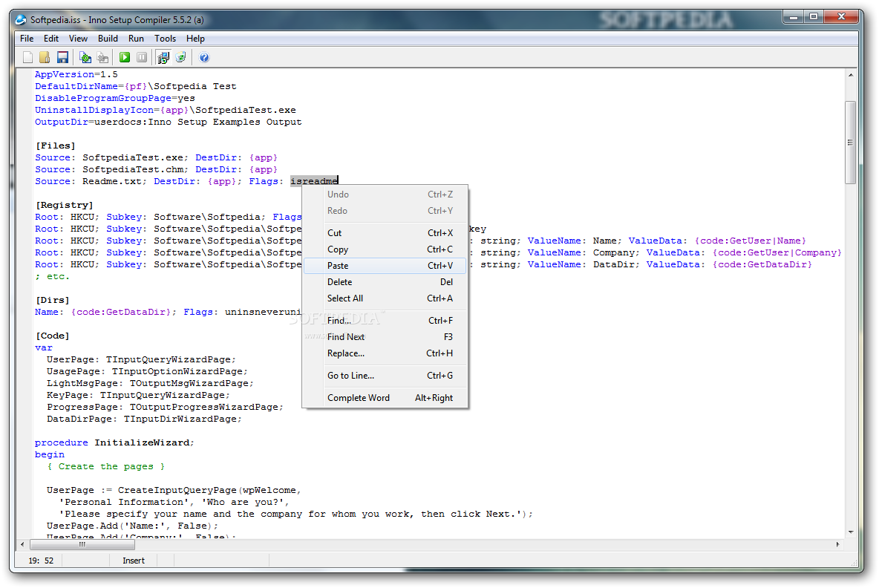Screen dimensions: 879x588
Task: Click the Open file folder icon
Action: pyautogui.click(x=45, y=57)
